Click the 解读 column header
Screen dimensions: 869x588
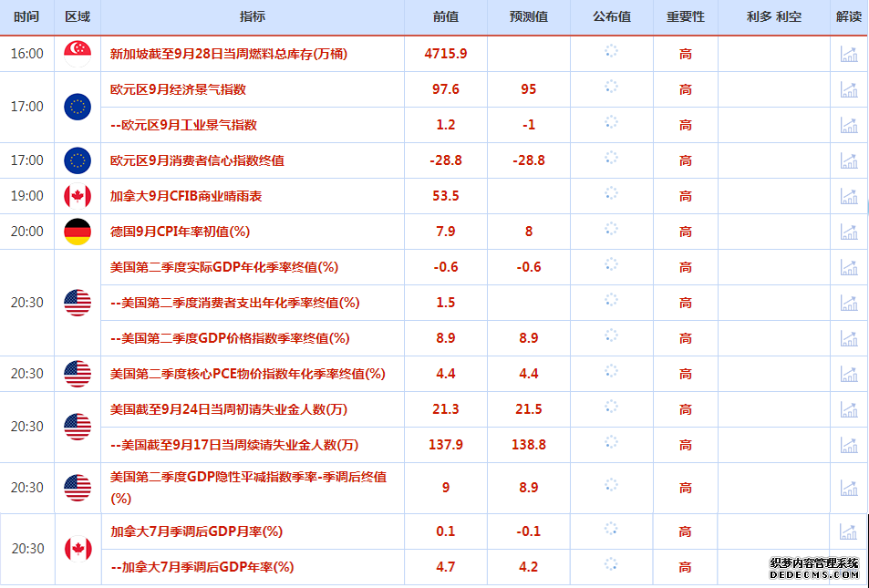click(x=848, y=17)
